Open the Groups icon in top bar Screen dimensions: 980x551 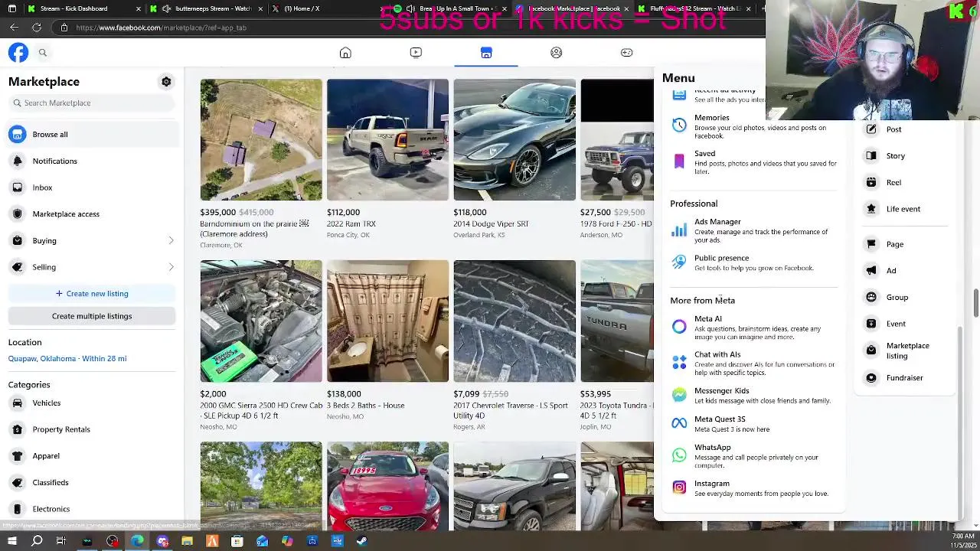[x=557, y=52]
